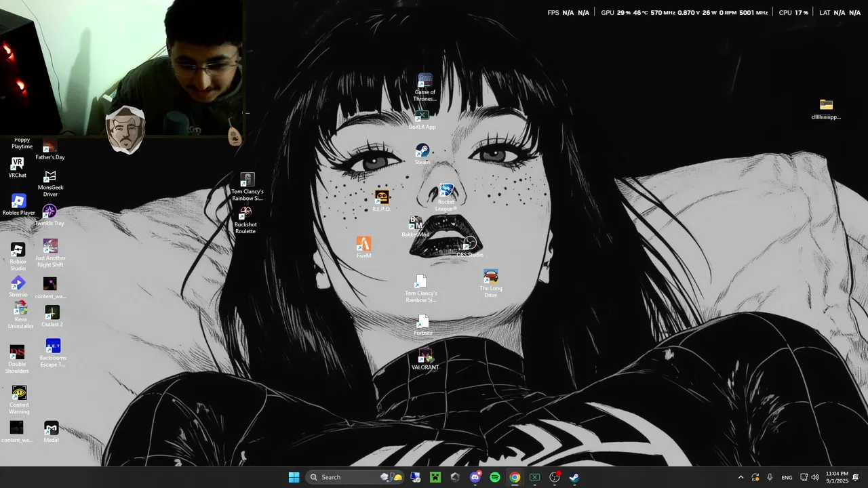Open Discord from the taskbar
Image resolution: width=868 pixels, height=488 pixels.
475,477
